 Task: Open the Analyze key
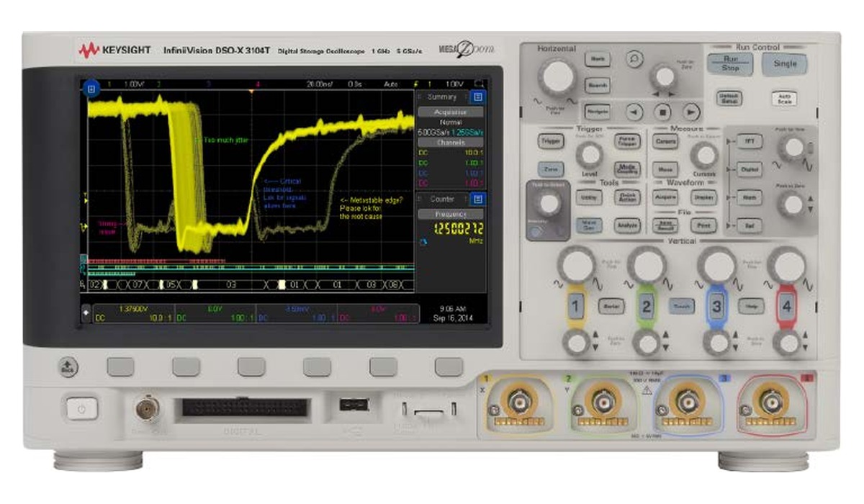pyautogui.click(x=627, y=225)
